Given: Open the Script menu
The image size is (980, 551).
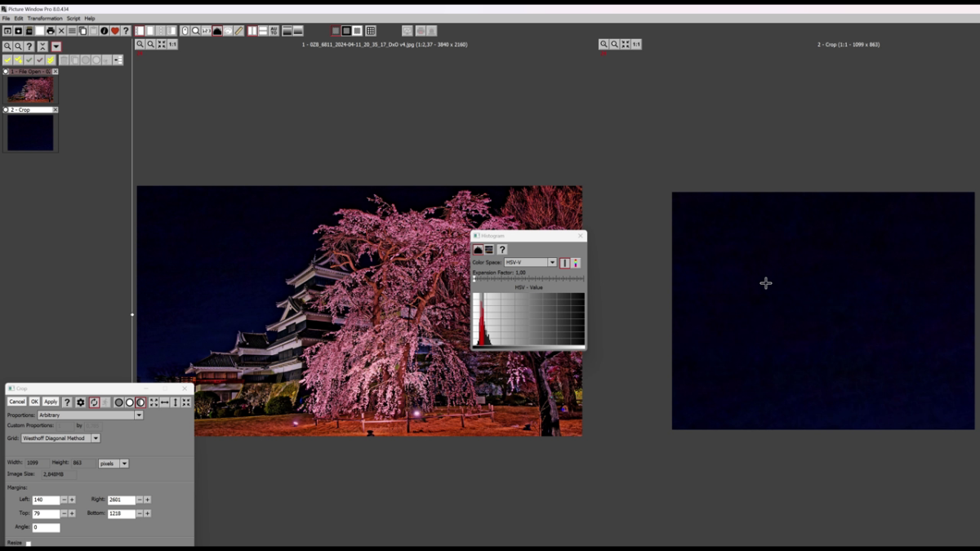Looking at the screenshot, I should (73, 18).
